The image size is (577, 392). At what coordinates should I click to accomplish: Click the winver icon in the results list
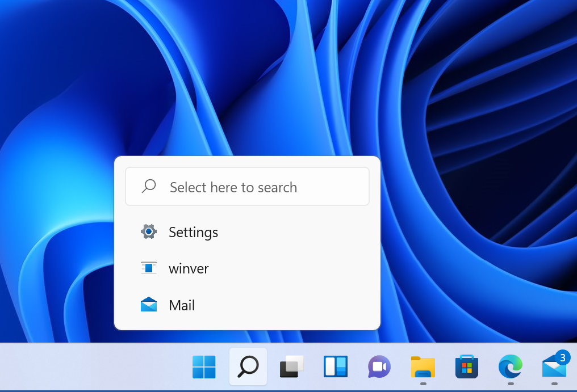(x=148, y=268)
